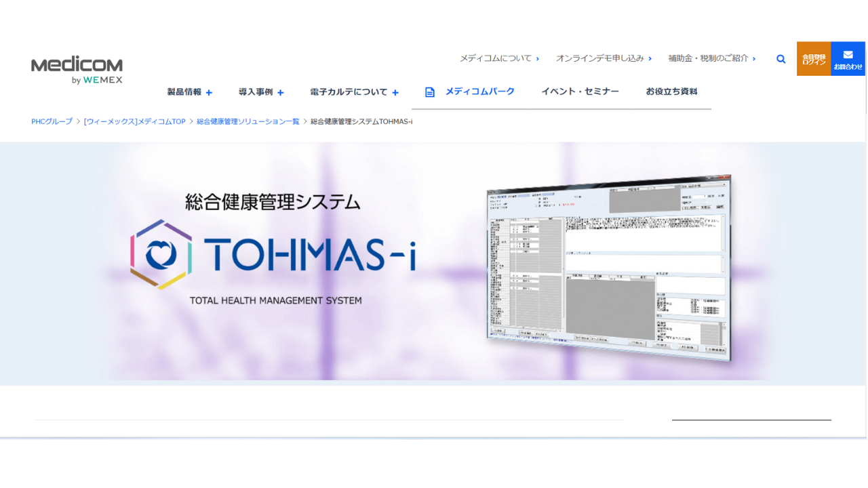This screenshot has width=868, height=488.
Task: Click the 総合健康管理システムTOHMAS-i breadcrumb text
Action: point(361,121)
